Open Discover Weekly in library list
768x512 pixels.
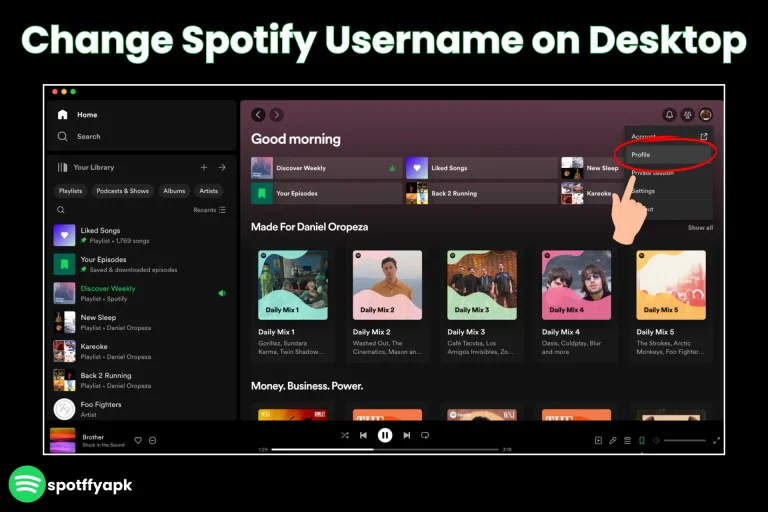coord(140,293)
